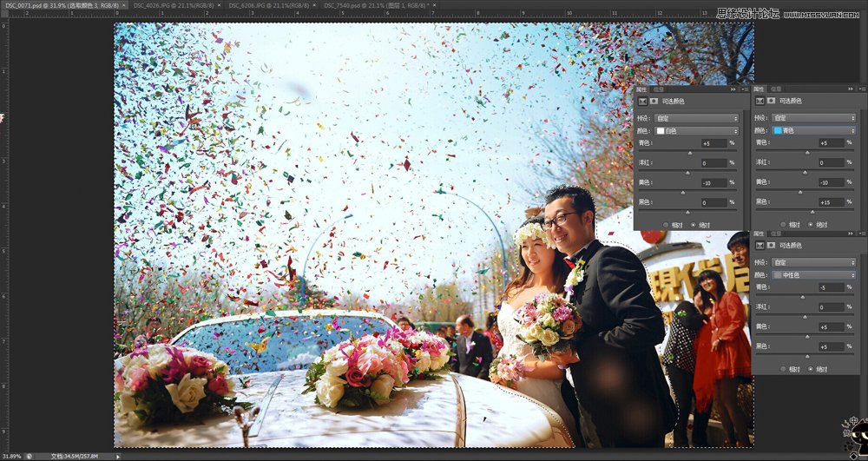Collapse the 白色 properties panel with double-arrow icon
Image resolution: width=868 pixels, height=461 pixels.
734,89
